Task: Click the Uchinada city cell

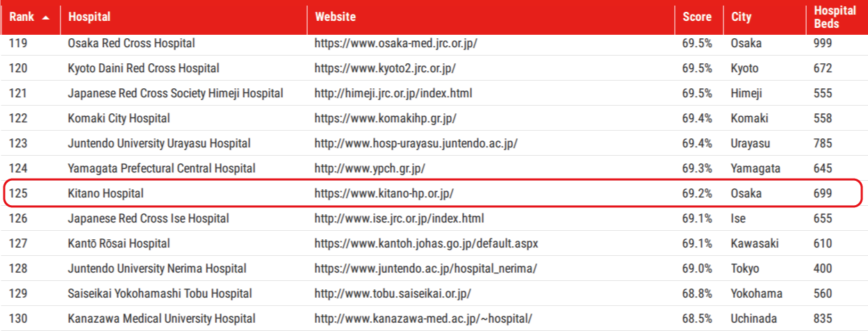Action: (753, 318)
